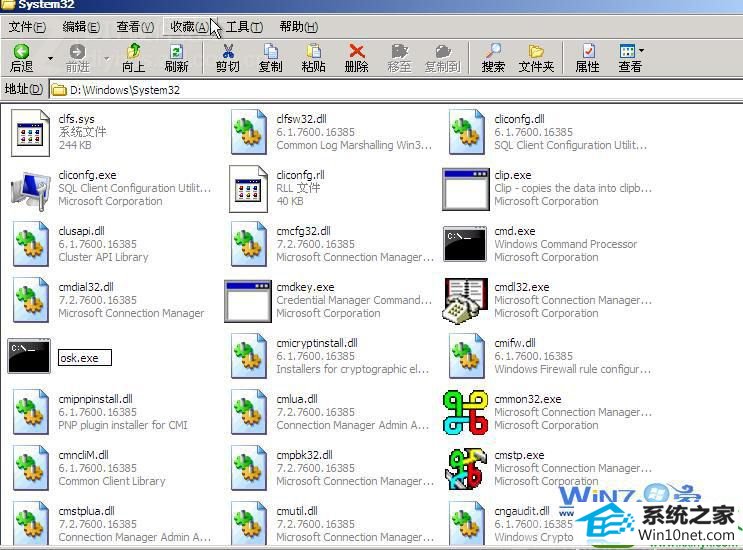The height and width of the screenshot is (550, 743).
Task: Go up one folder with 向上
Action: [x=134, y=58]
